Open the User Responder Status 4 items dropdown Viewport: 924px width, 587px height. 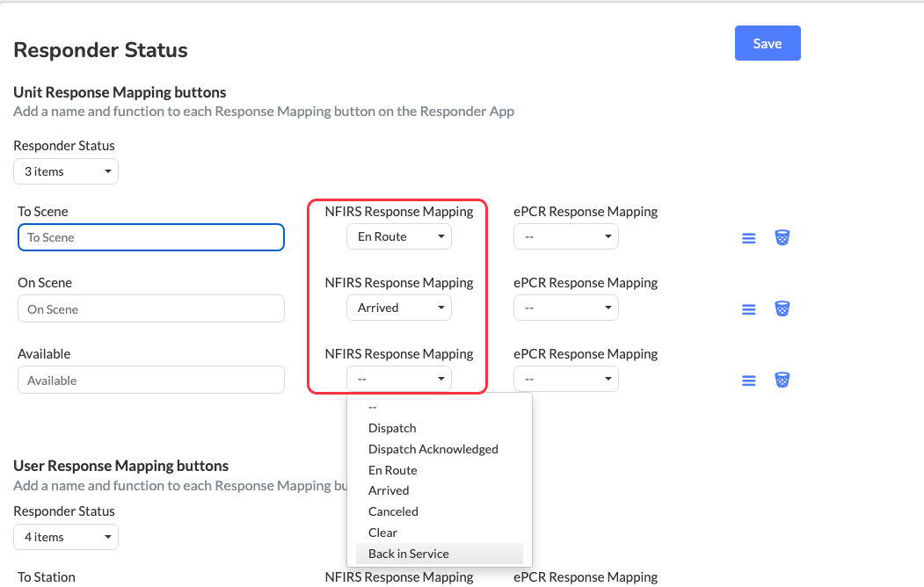coord(66,537)
